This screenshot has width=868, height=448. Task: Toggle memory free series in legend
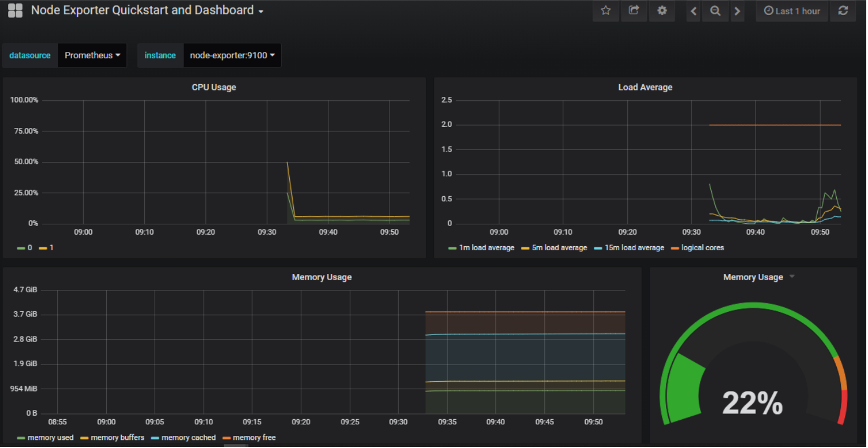249,438
